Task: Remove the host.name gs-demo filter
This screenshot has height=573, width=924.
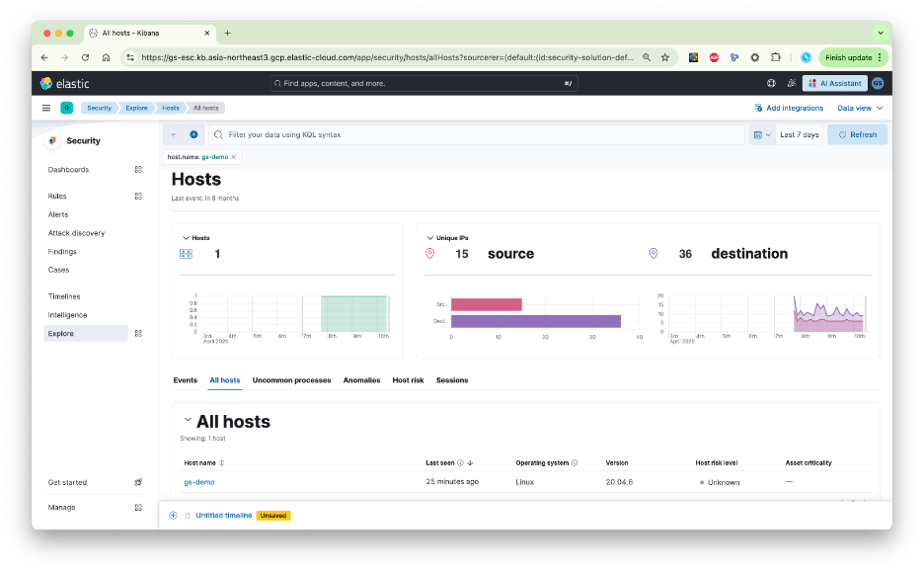Action: coord(234,157)
